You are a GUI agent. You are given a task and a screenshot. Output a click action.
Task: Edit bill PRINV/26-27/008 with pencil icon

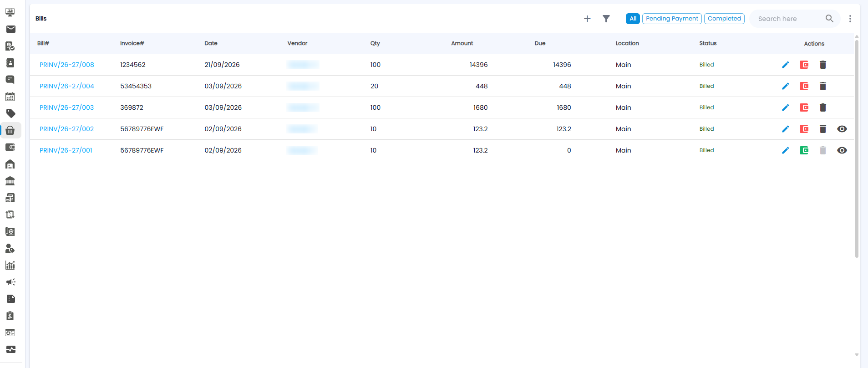point(785,65)
